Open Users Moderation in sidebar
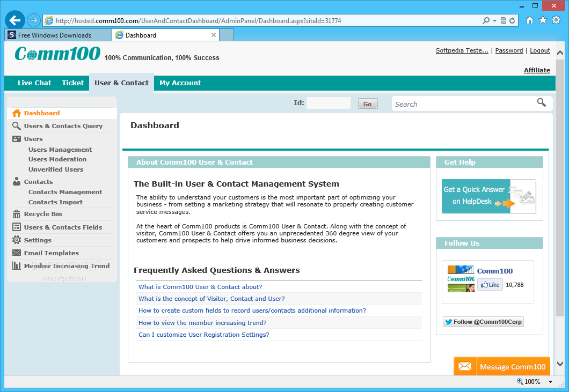The width and height of the screenshot is (569, 392). pyautogui.click(x=57, y=159)
